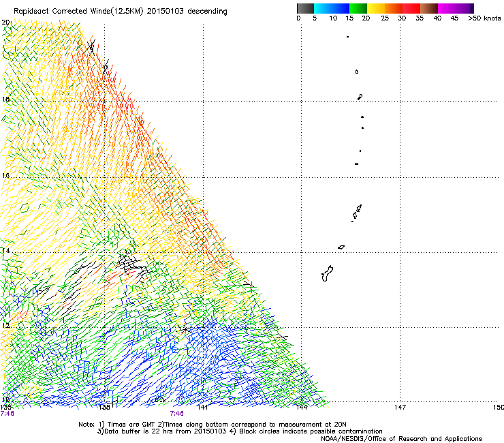This screenshot has width=504, height=443.
Task: Select the '35' label under the color bar
Action: pyautogui.click(x=420, y=18)
